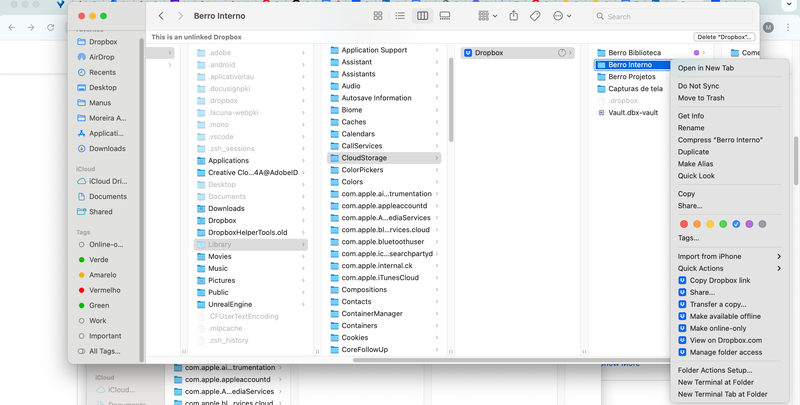The image size is (800, 405).
Task: Choose Move to Trash from context menu
Action: pos(700,98)
